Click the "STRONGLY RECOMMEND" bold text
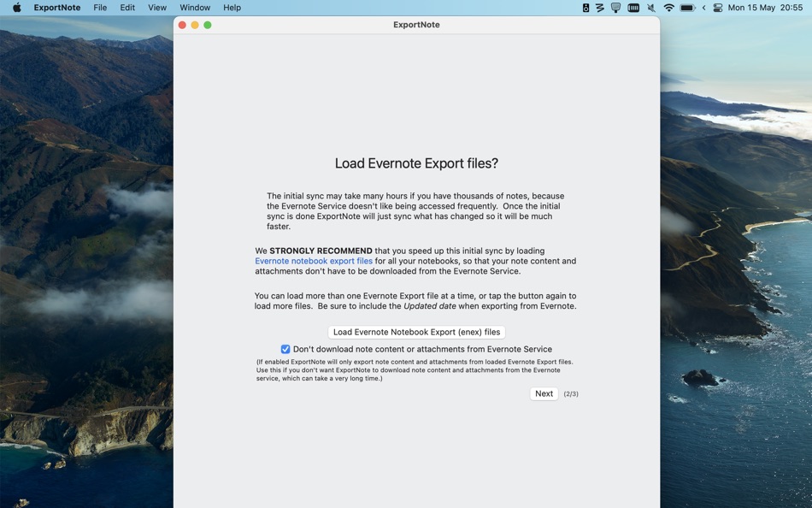812x508 pixels. coord(321,251)
